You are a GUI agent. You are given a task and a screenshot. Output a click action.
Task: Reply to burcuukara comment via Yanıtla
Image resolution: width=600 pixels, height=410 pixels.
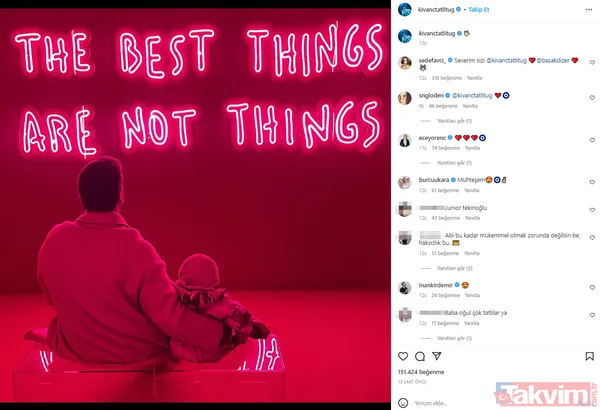(x=471, y=190)
